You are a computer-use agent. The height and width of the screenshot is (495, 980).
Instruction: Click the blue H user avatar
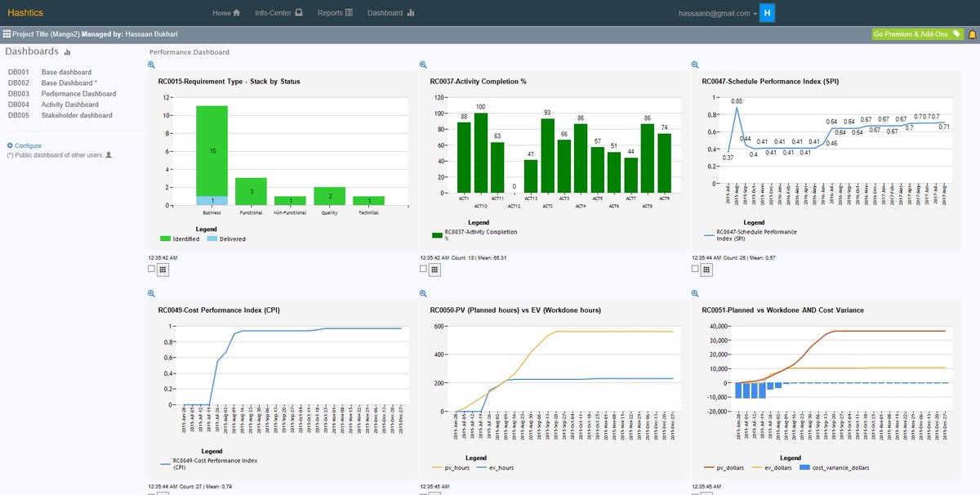coord(768,13)
